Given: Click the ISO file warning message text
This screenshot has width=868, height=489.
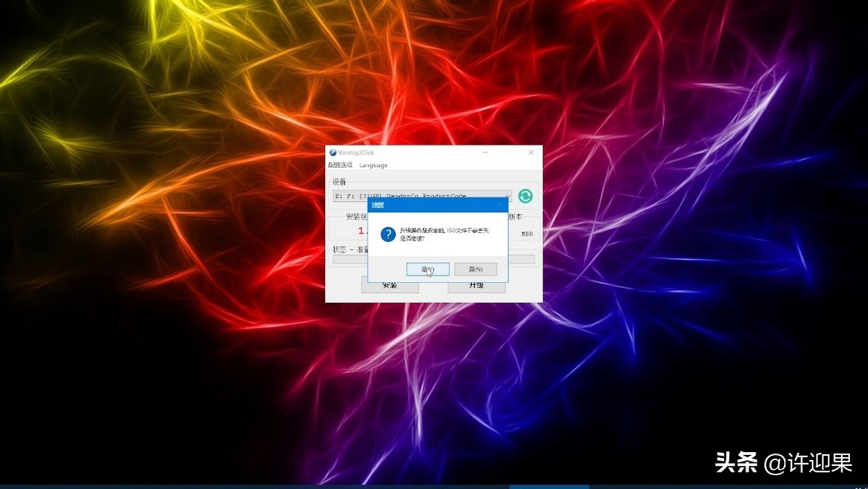Looking at the screenshot, I should pos(444,230).
